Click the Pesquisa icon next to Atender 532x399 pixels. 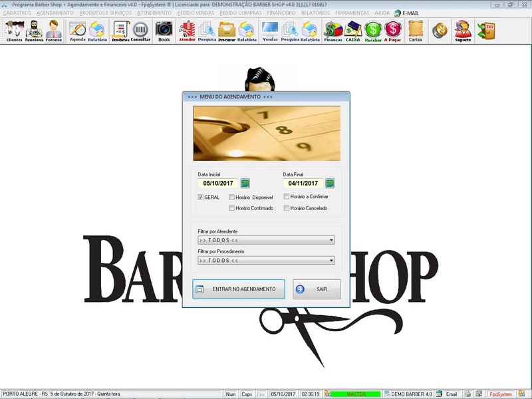tap(207, 31)
